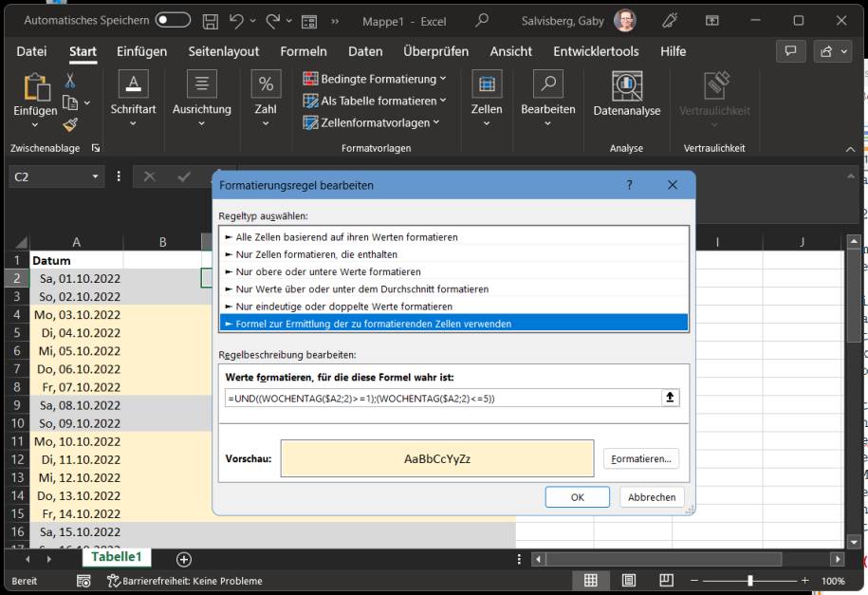Add new sheet with plus icon
The height and width of the screenshot is (595, 868).
tap(184, 560)
